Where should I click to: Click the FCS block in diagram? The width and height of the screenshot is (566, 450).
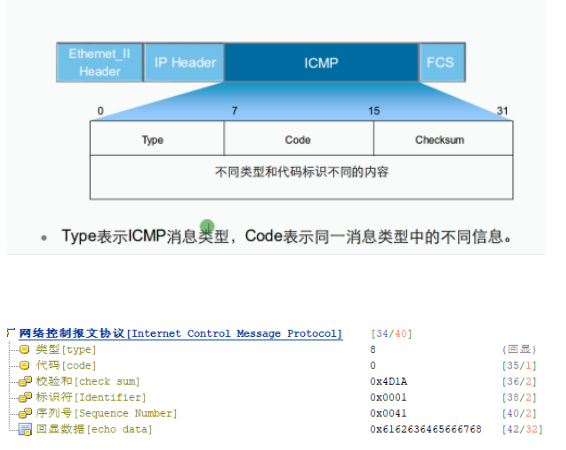click(x=442, y=62)
